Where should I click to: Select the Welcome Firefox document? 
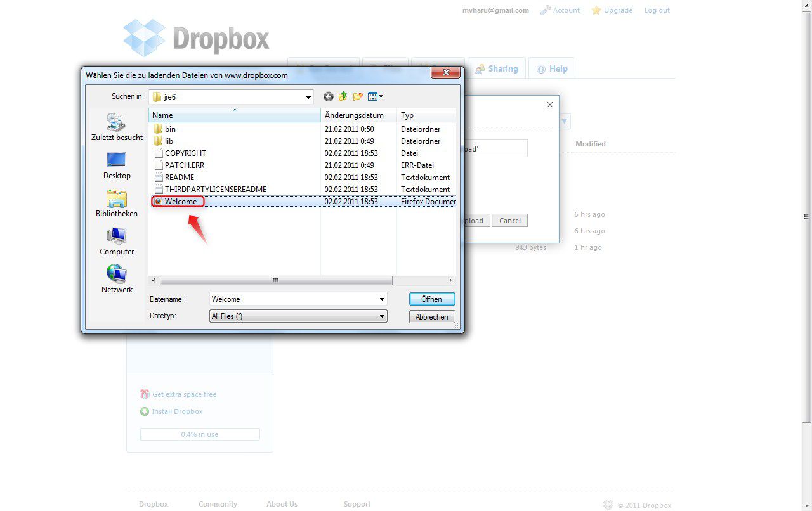tap(178, 202)
